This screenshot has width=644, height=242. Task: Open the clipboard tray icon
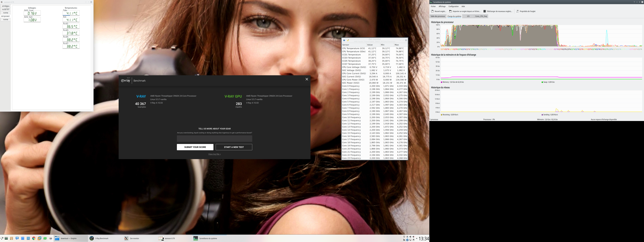pyautogui.click(x=413, y=240)
